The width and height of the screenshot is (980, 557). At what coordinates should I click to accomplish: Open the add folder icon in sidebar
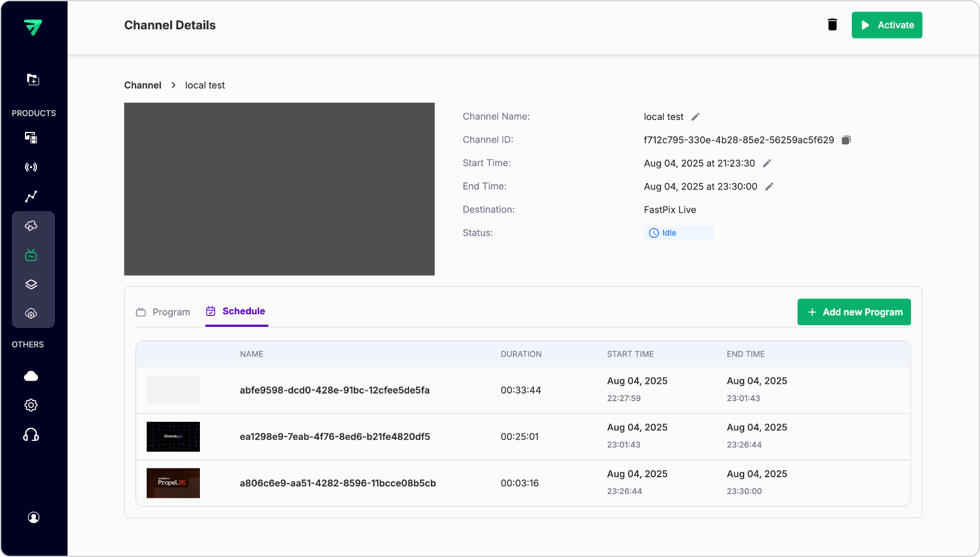point(33,80)
